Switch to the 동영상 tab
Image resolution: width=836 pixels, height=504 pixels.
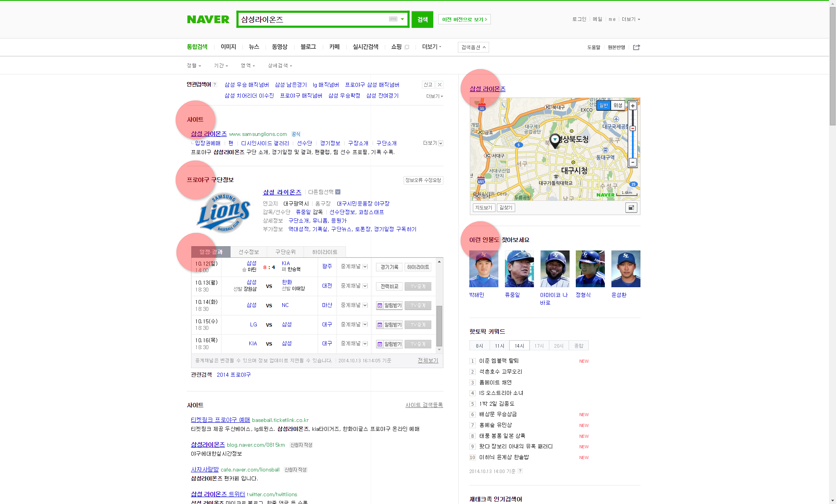[x=280, y=47]
